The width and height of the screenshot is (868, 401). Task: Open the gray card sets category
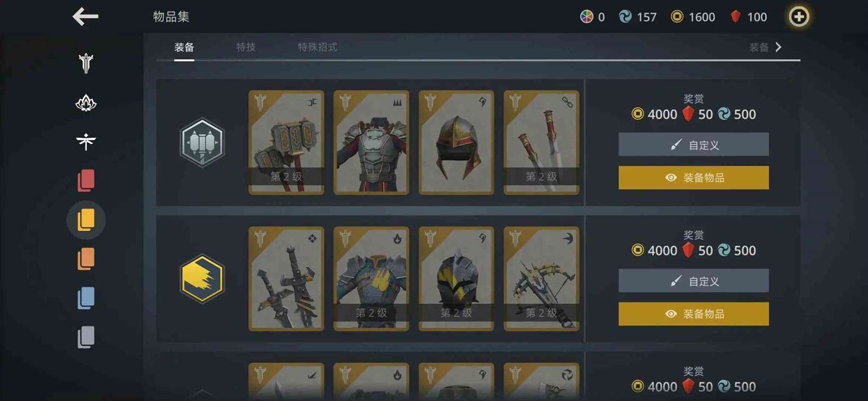tap(86, 337)
